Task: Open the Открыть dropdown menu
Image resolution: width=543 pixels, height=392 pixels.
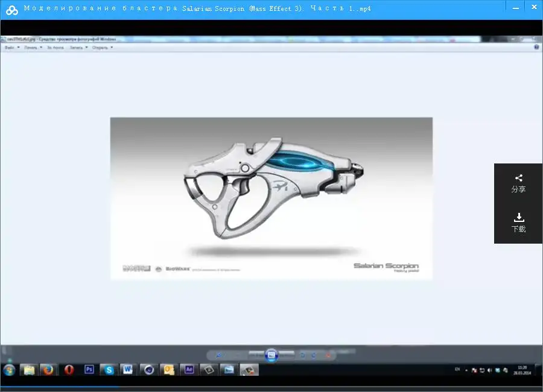Action: [x=103, y=48]
